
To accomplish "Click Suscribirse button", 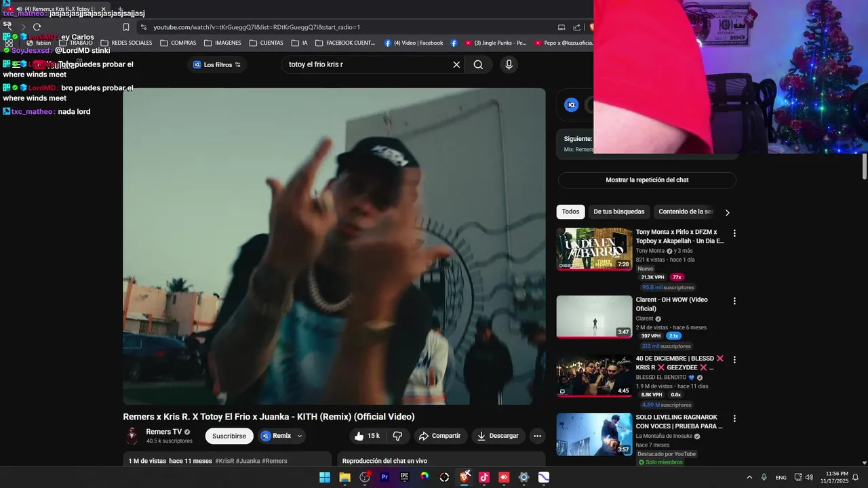I will pyautogui.click(x=229, y=436).
